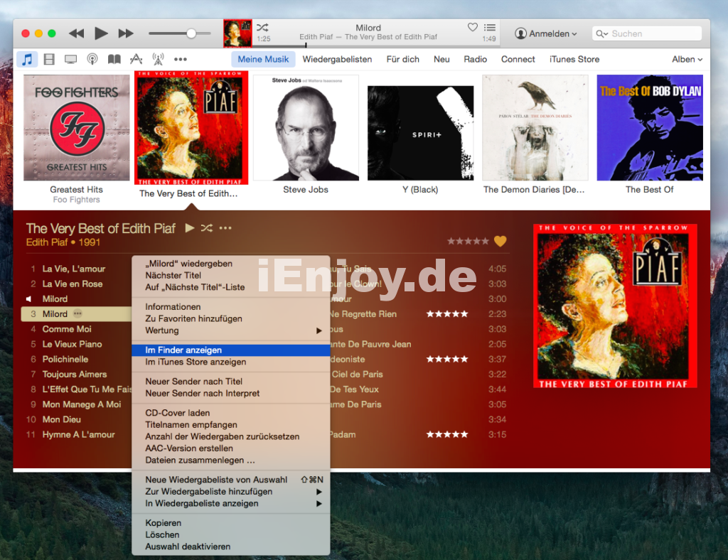Open the Books icon
Viewport: 728px width, 560px height.
114,59
